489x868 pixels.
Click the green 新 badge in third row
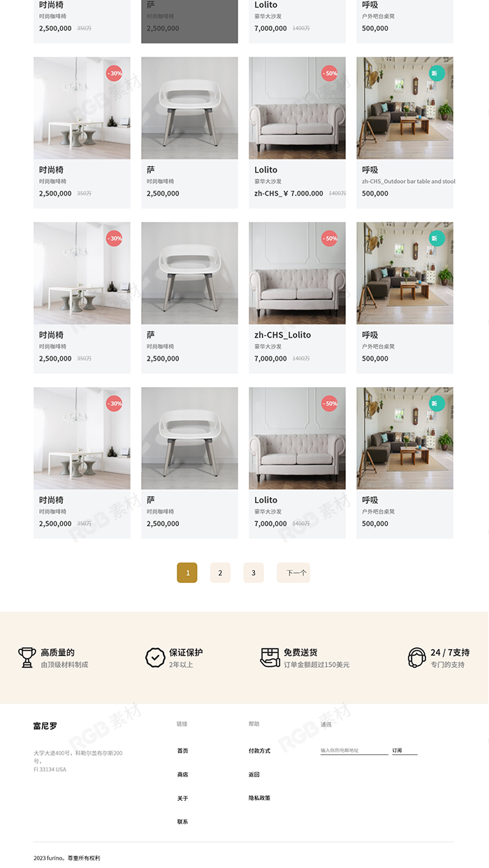[x=437, y=238]
